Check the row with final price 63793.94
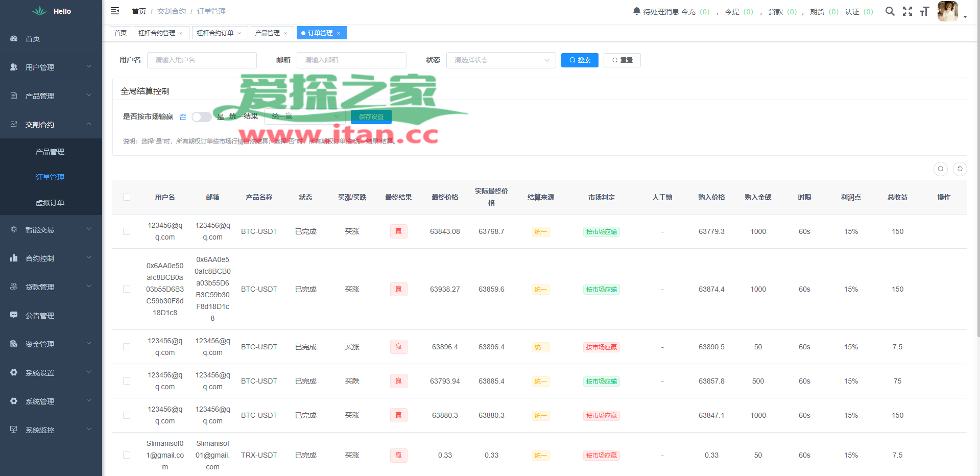This screenshot has width=980, height=476. click(127, 381)
